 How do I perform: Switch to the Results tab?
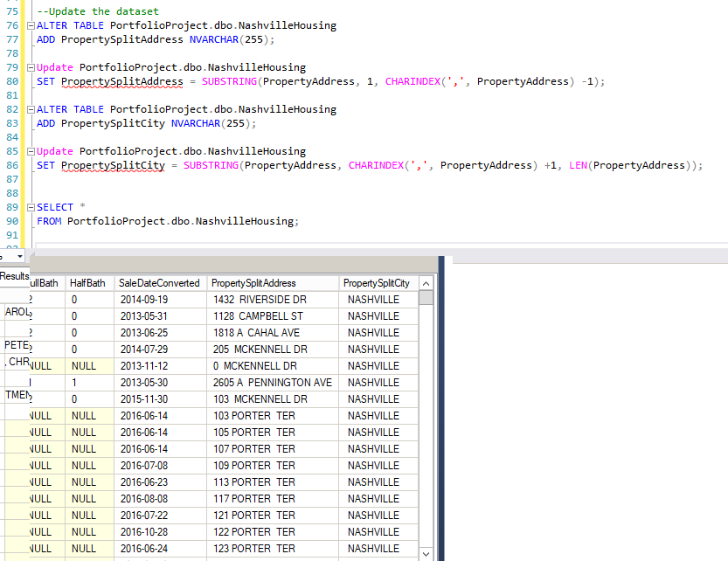pos(14,276)
